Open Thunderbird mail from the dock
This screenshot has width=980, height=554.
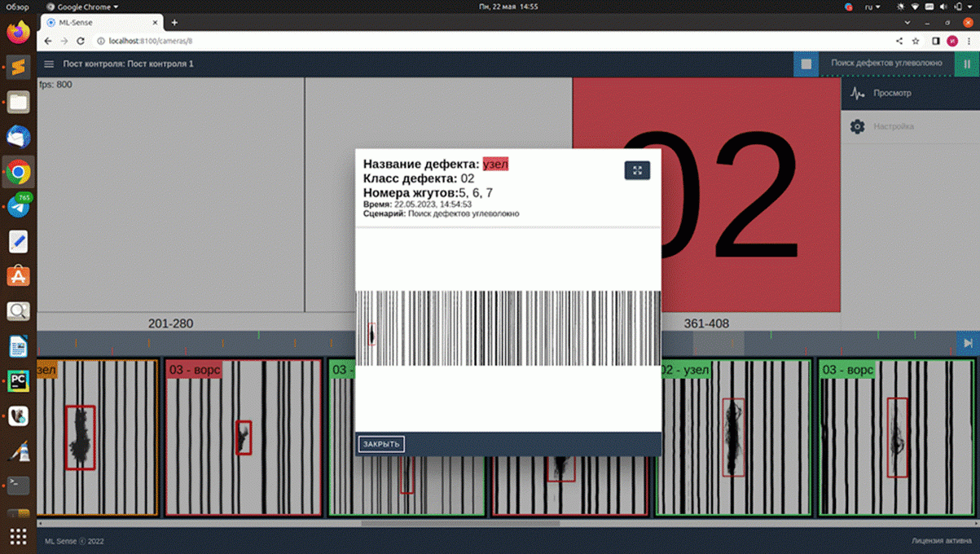click(x=18, y=137)
